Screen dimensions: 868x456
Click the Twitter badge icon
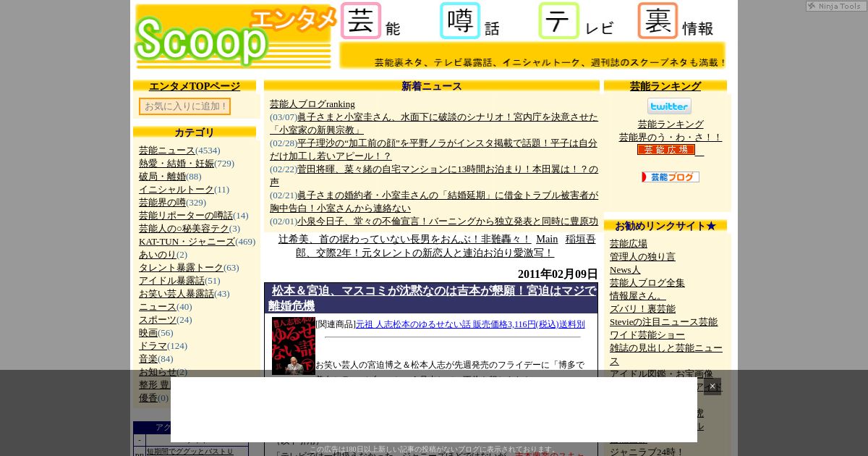[x=669, y=106]
